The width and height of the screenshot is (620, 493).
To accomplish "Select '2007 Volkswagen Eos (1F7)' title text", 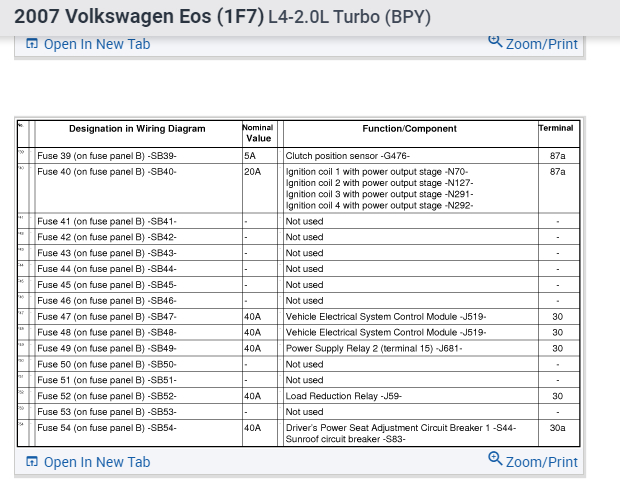I will 139,17.
